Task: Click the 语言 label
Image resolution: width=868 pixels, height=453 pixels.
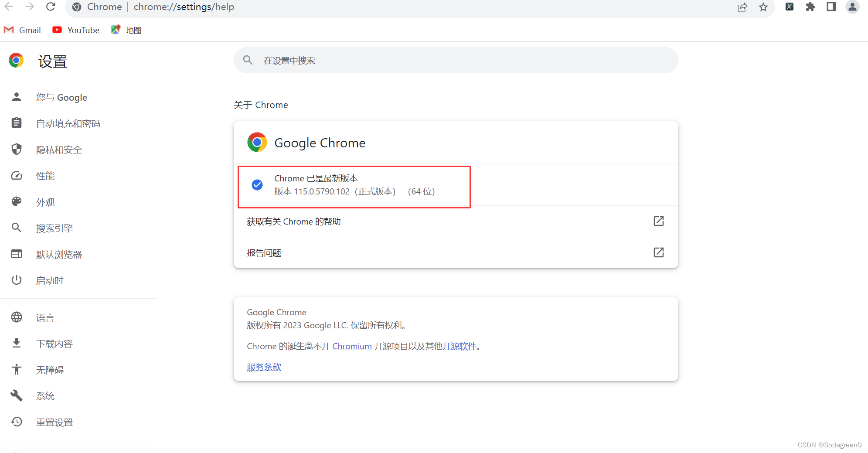Action: 45,317
